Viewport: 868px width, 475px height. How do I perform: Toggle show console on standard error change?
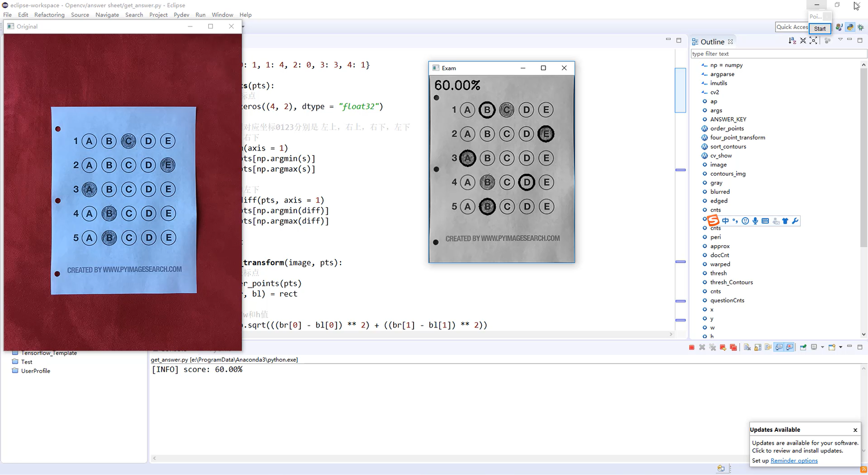coord(789,347)
